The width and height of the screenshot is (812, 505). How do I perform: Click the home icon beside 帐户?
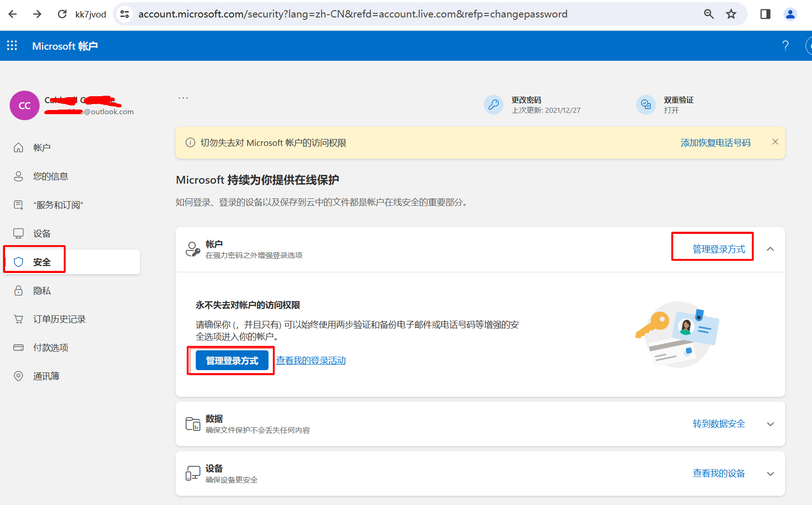[x=18, y=148]
